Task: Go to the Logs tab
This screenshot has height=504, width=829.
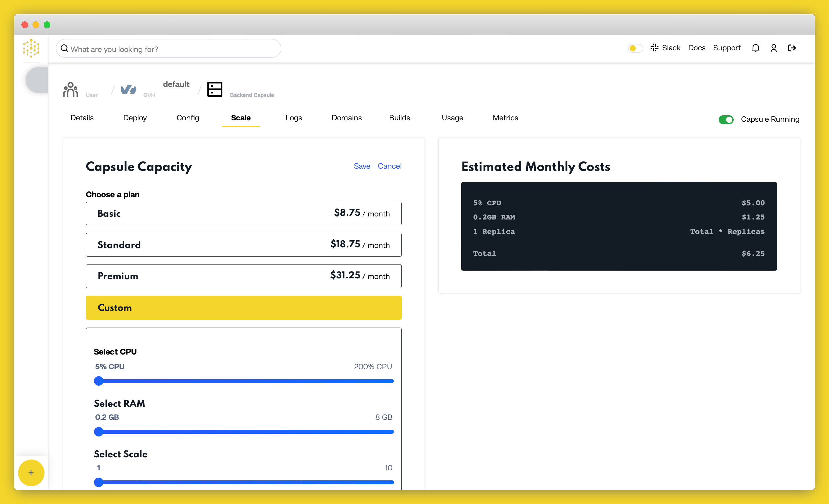Action: (x=293, y=118)
